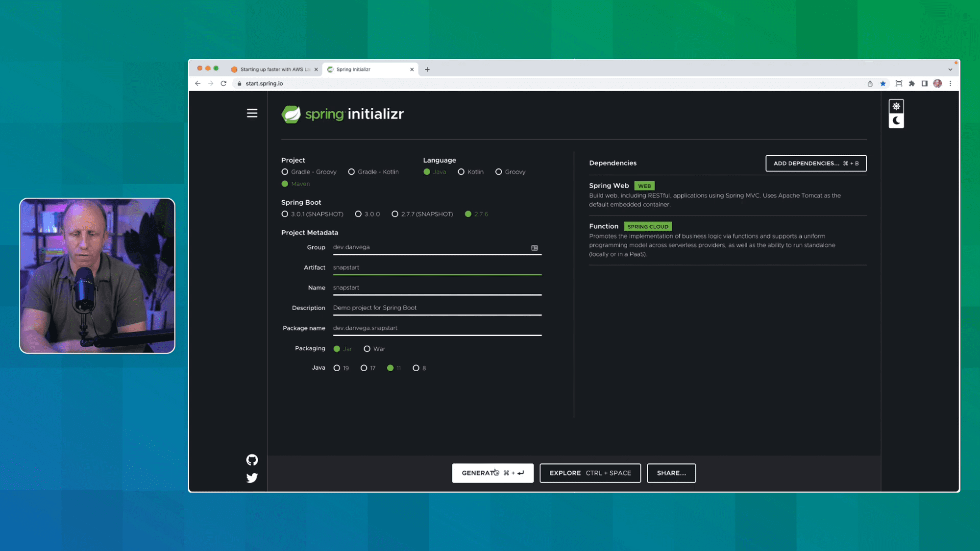
Task: Open the GitHub repository icon
Action: click(x=252, y=460)
